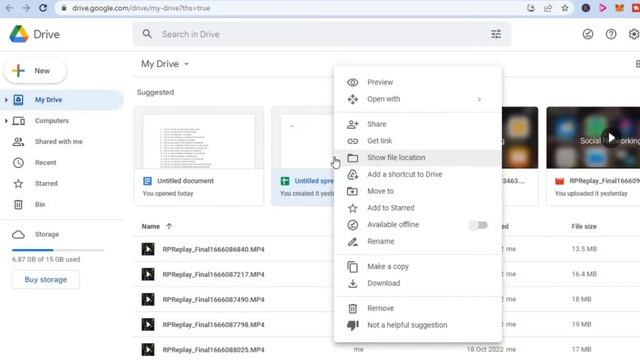
Task: Click the New button
Action: tap(35, 71)
